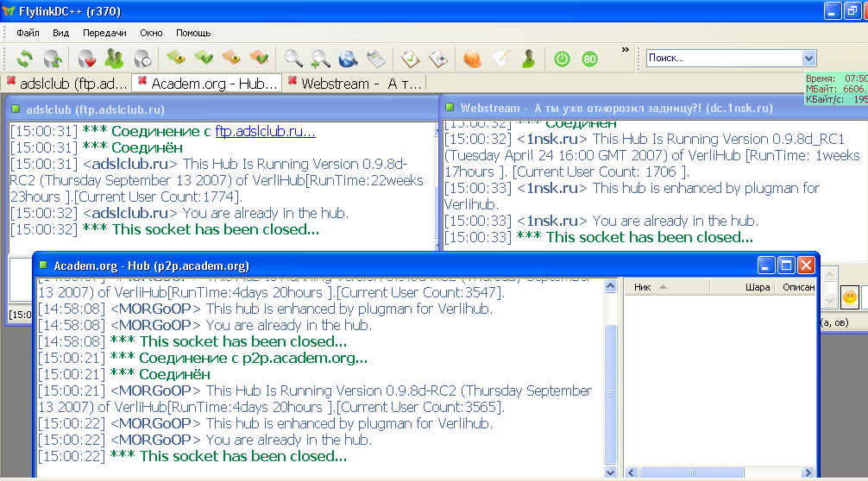Toggle the green power button in toolbar
Image resolution: width=868 pixels, height=481 pixels.
562,59
